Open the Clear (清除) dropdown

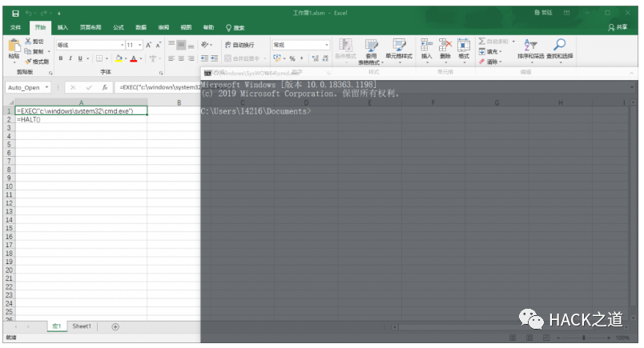pyautogui.click(x=490, y=62)
